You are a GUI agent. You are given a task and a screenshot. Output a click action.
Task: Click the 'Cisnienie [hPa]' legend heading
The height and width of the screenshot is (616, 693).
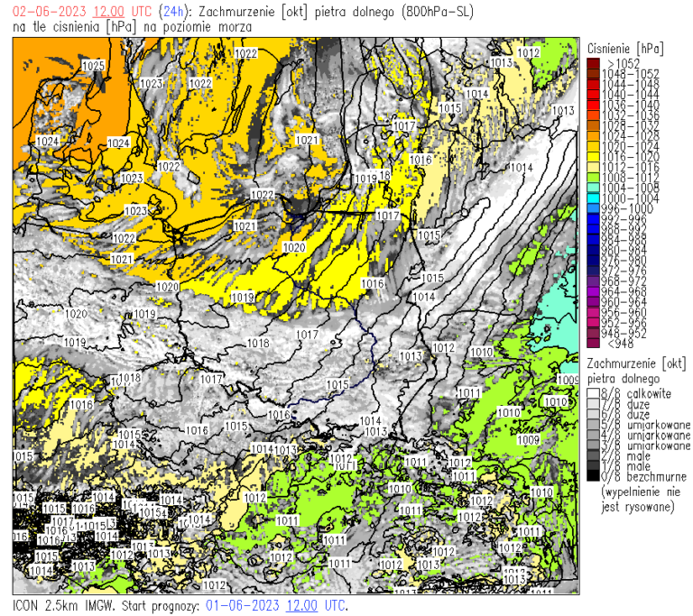point(625,48)
